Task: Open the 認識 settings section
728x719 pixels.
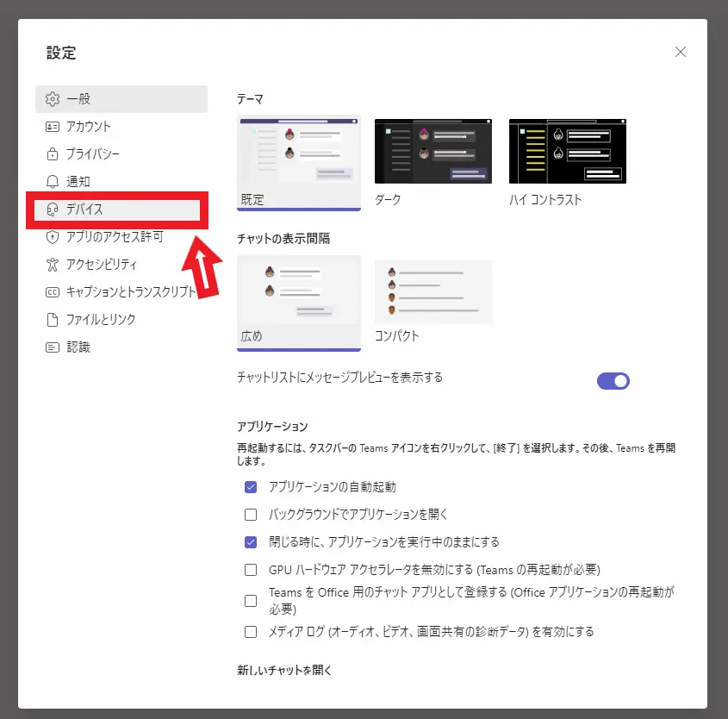Action: [x=121, y=347]
